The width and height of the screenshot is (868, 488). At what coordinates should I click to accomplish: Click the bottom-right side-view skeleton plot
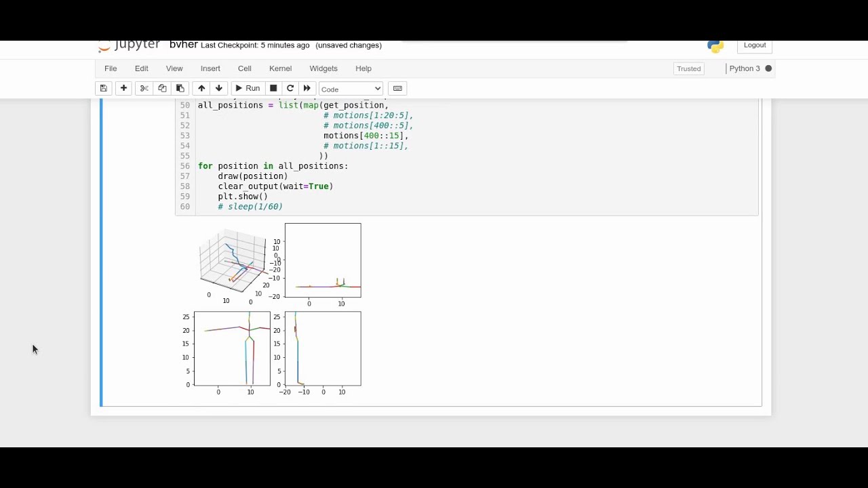(x=323, y=348)
